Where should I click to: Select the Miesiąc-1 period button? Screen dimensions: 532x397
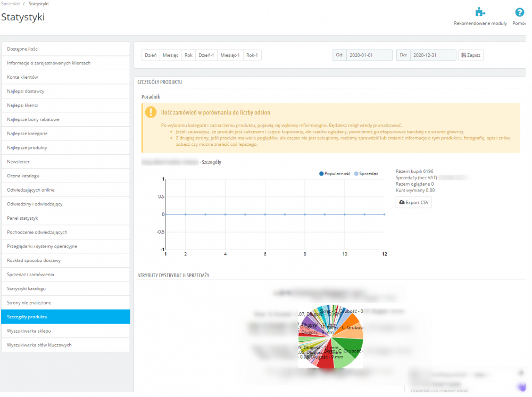pyautogui.click(x=230, y=55)
